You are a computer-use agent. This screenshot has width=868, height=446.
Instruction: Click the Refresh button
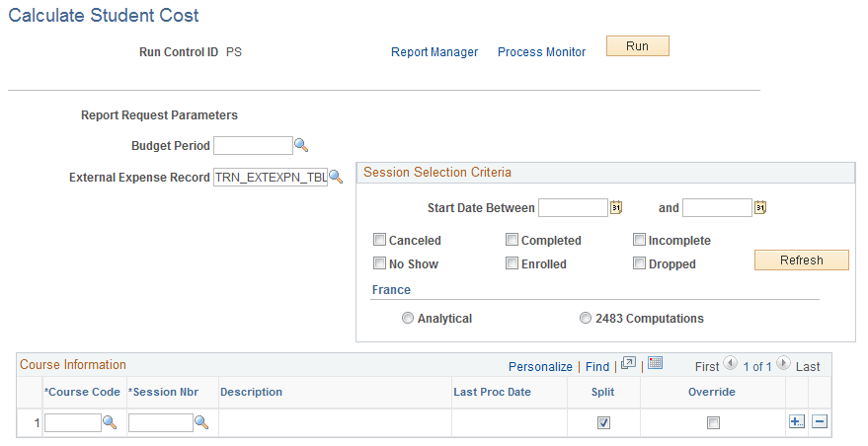801,260
